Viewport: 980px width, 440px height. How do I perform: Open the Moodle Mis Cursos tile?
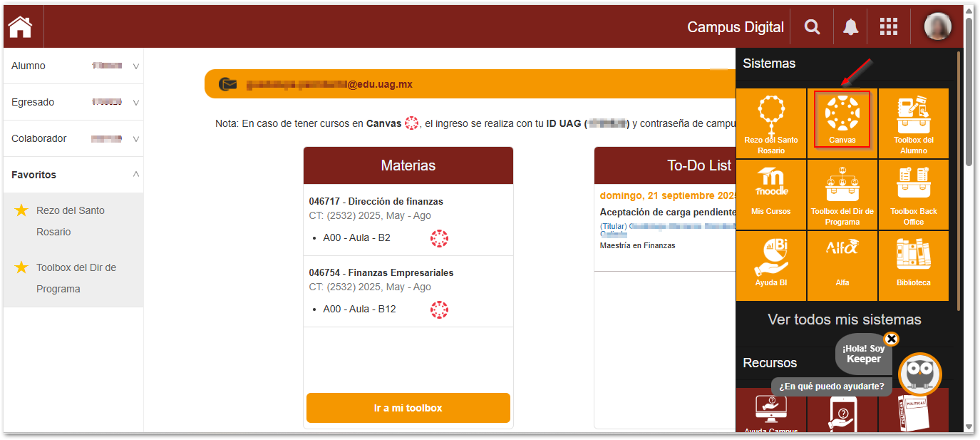[771, 194]
